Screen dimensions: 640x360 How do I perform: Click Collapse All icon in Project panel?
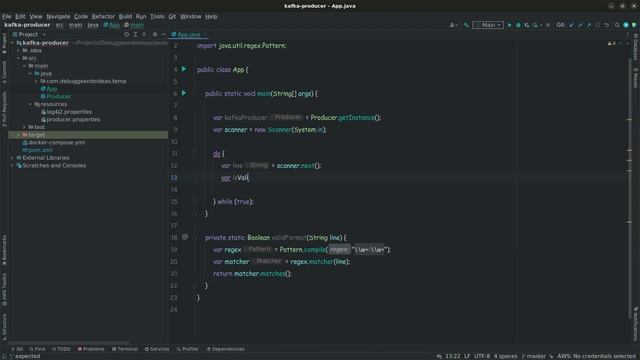144,35
